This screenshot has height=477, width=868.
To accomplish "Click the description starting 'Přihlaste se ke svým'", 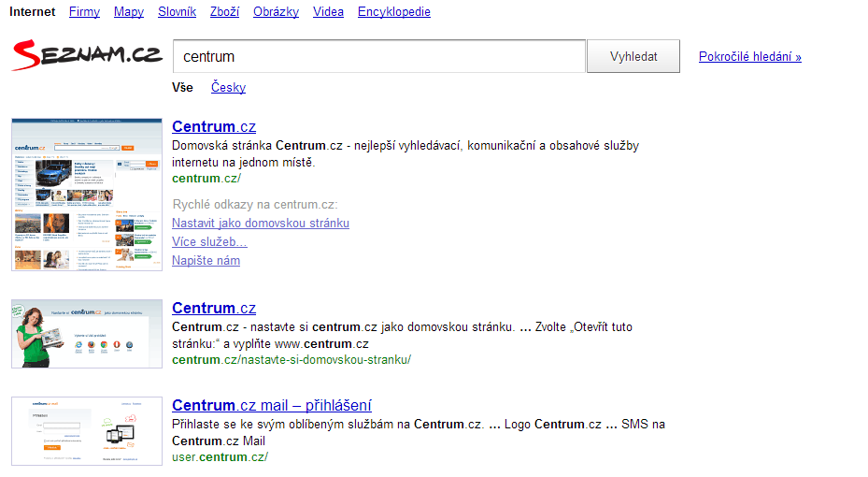I will 419,433.
